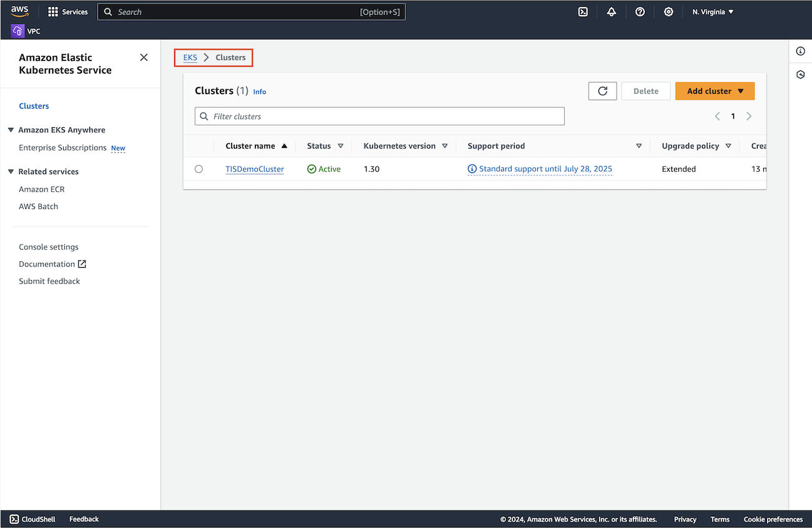Refresh the clusters list
The width and height of the screenshot is (812, 528).
pyautogui.click(x=603, y=91)
